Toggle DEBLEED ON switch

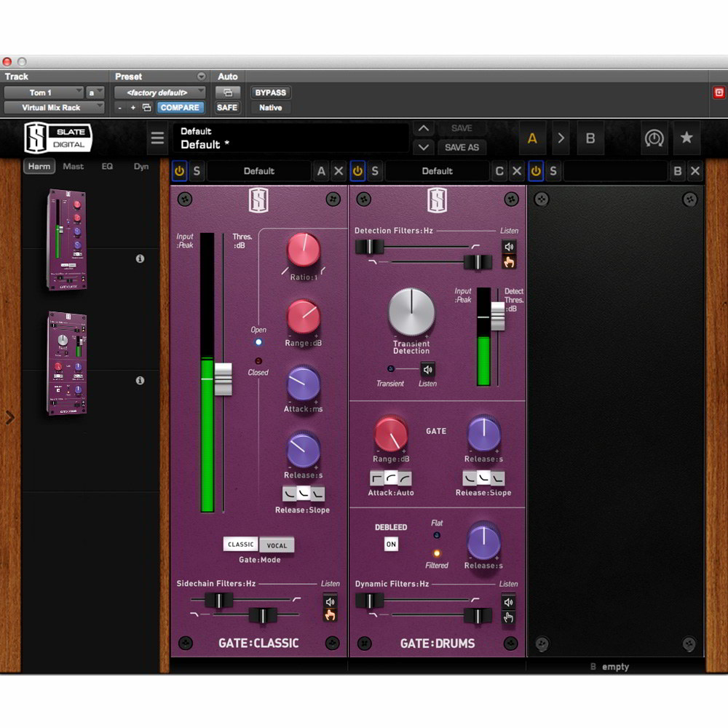pos(391,544)
